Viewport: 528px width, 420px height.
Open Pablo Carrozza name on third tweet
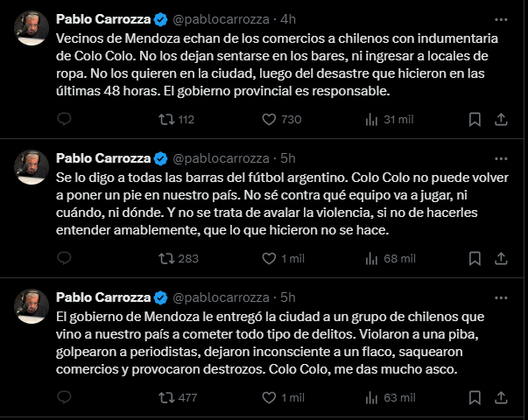coord(103,297)
